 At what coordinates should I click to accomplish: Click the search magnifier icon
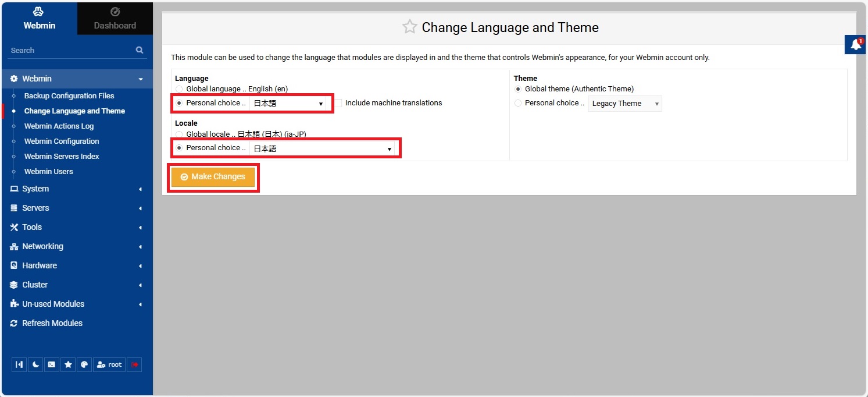click(140, 50)
